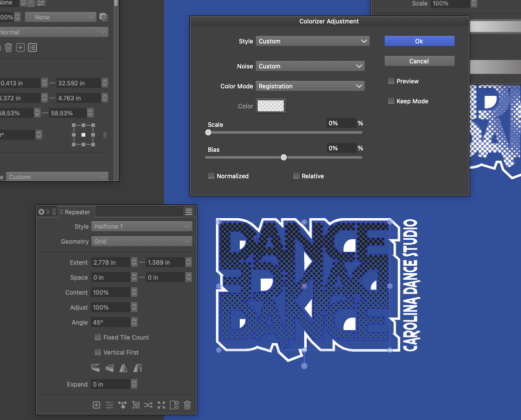Open the Color Mode Registration dropdown
The image size is (521, 420).
pos(310,86)
